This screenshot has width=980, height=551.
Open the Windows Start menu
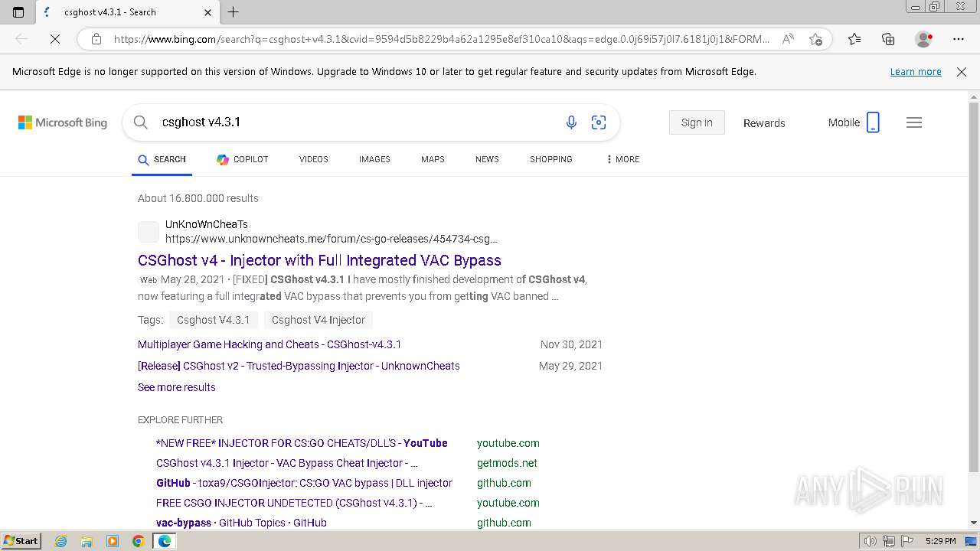(21, 541)
